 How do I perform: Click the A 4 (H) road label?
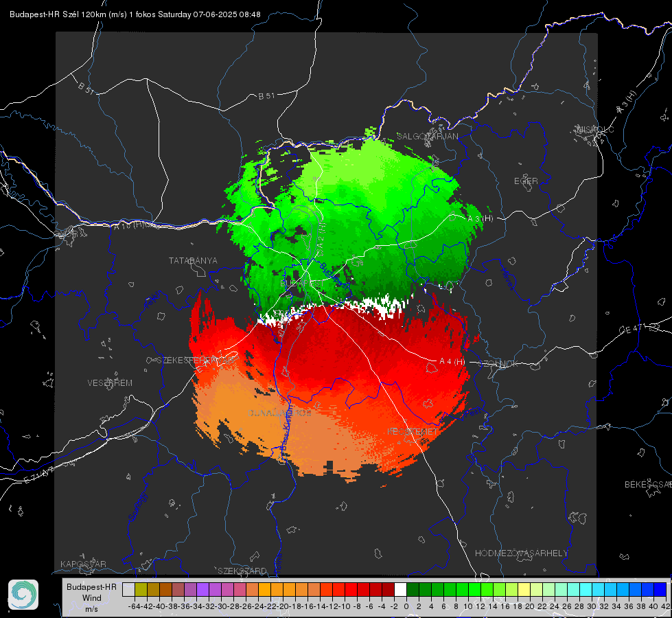pos(452,362)
